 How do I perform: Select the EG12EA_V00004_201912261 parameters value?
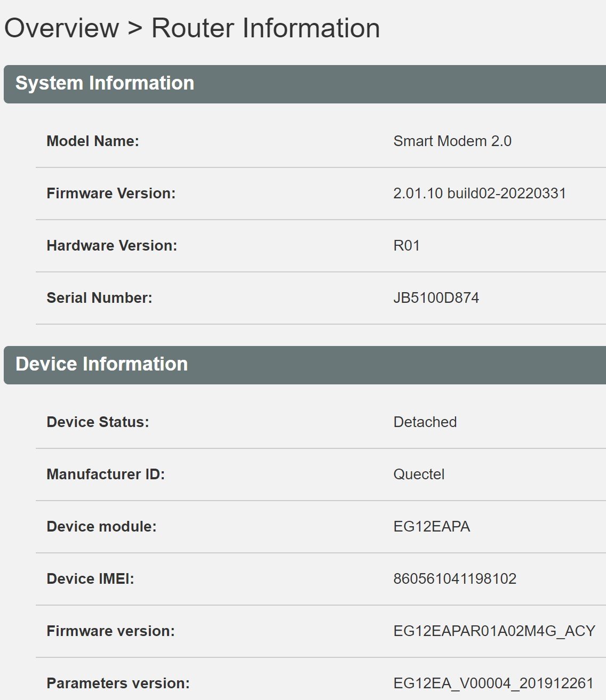point(493,683)
